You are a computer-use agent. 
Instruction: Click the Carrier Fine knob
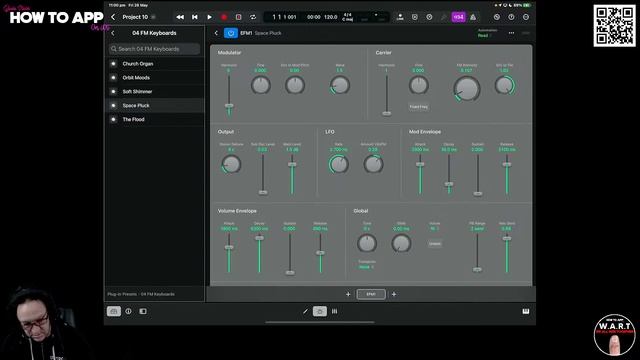[418, 85]
